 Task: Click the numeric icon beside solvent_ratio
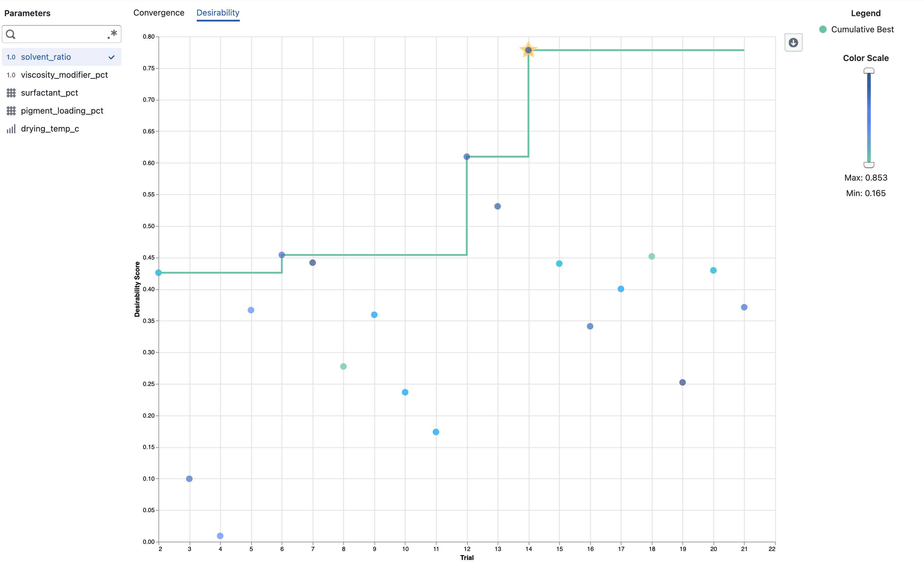tap(11, 57)
